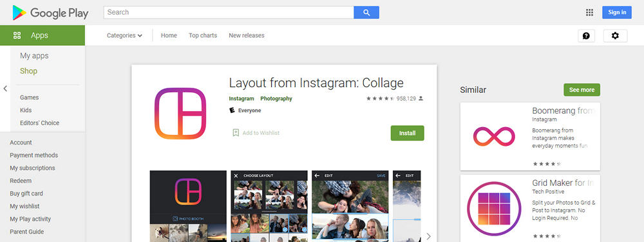
Task: Click Grid Maker description text
Action: (564, 210)
